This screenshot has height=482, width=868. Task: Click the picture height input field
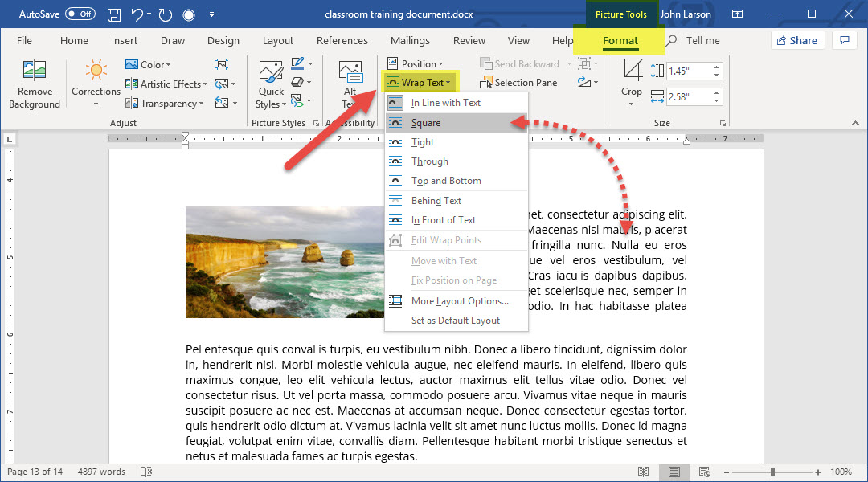(x=691, y=71)
